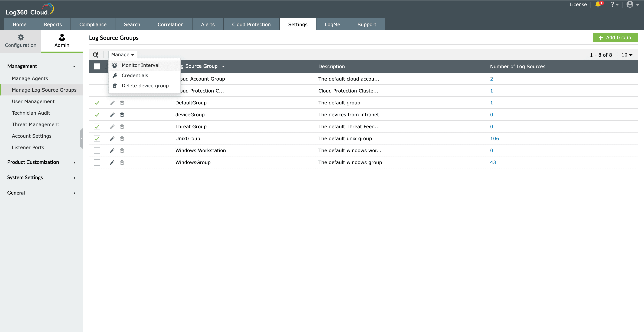644x332 pixels.
Task: Open the Configuration gear section
Action: coord(20,41)
